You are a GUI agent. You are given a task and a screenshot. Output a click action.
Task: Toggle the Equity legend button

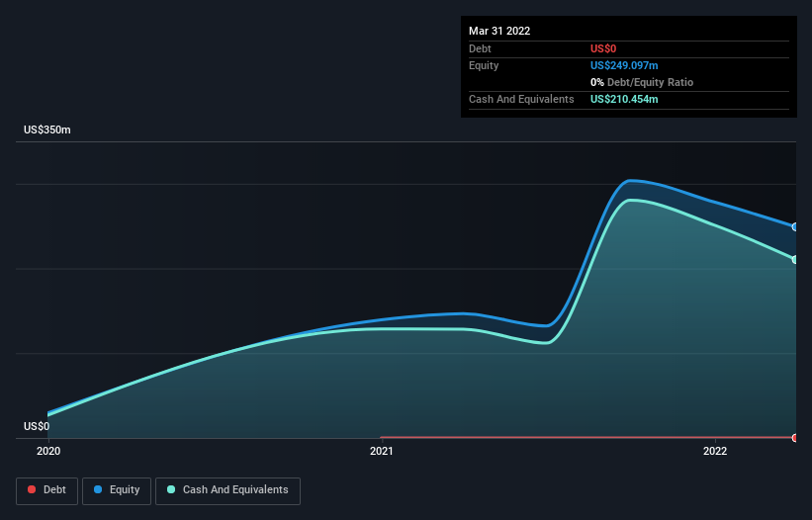click(x=117, y=490)
